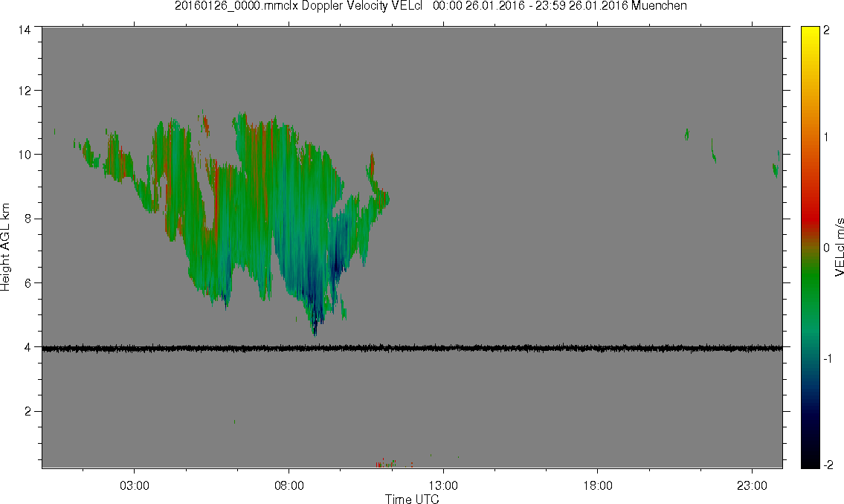Viewport: 844px width, 504px height.
Task: Click the 'Height AGL km' y-axis label
Action: pyautogui.click(x=6, y=247)
